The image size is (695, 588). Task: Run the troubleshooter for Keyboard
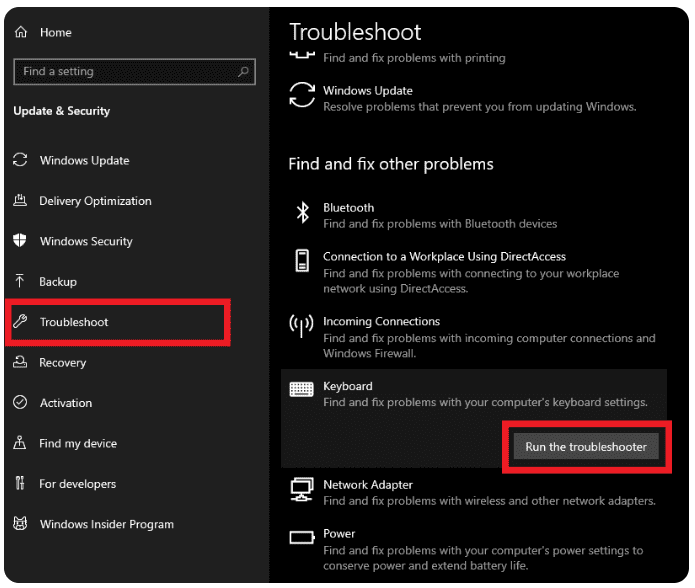coord(586,447)
